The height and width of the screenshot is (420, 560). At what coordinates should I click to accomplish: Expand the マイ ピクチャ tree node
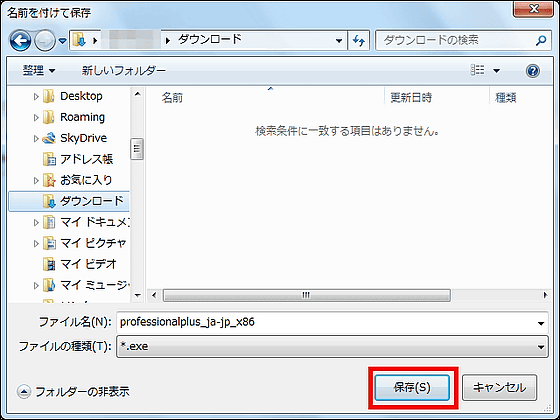click(x=36, y=244)
